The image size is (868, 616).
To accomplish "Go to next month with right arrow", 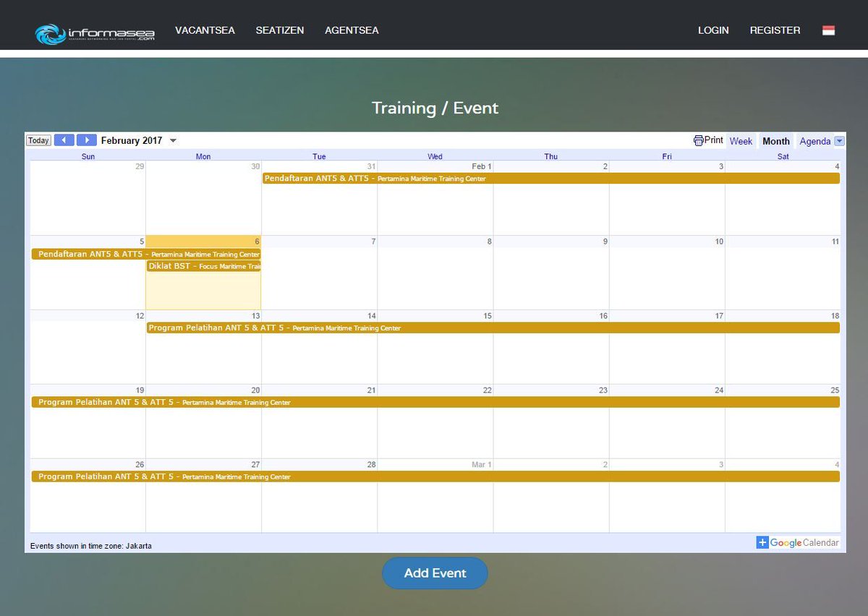I will pos(87,140).
